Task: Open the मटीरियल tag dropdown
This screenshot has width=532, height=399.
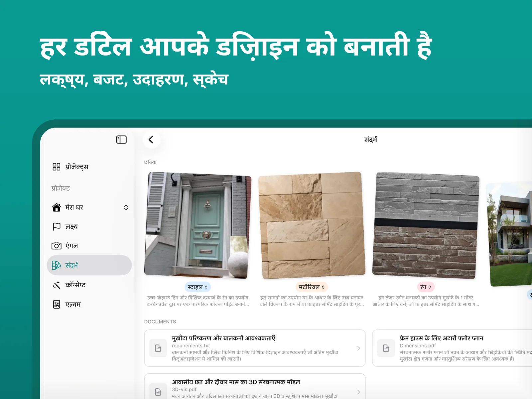Action: point(312,287)
